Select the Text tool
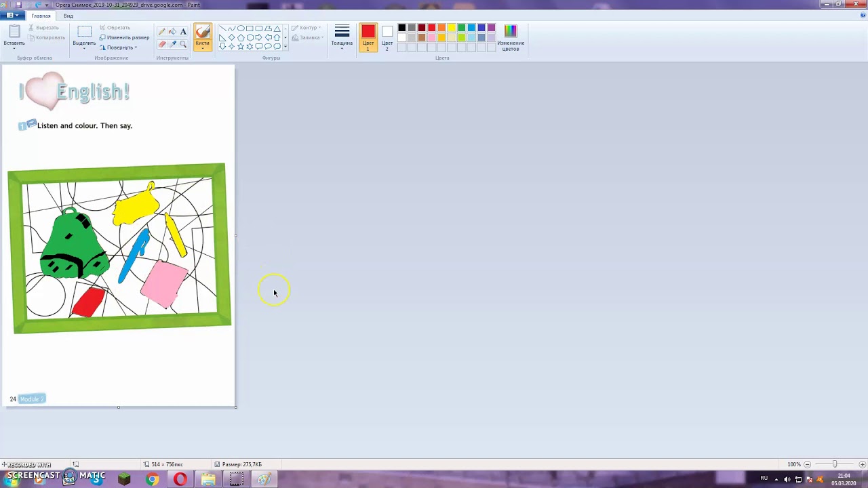The image size is (868, 488). [183, 32]
